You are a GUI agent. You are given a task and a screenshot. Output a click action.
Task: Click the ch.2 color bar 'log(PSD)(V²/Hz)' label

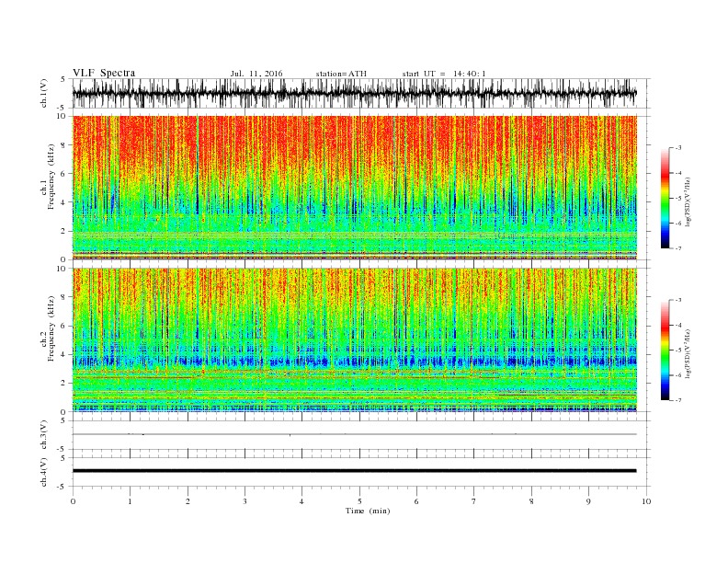pyautogui.click(x=688, y=353)
